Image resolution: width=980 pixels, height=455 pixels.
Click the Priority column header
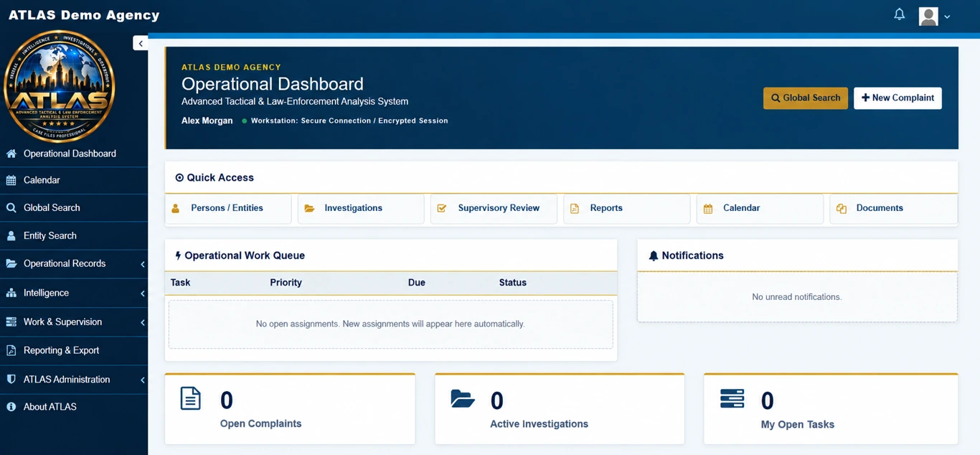pyautogui.click(x=286, y=283)
